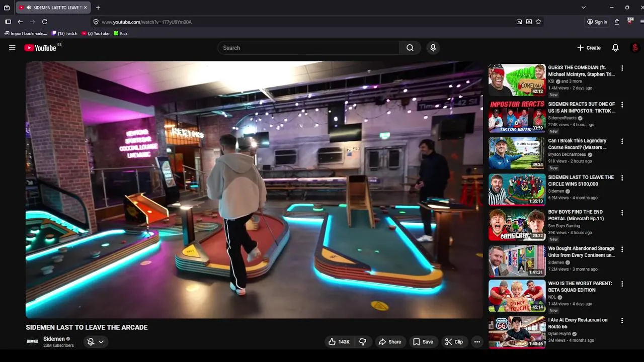The image size is (644, 362).
Task: Open options for Legendary Course Record video
Action: (x=622, y=141)
